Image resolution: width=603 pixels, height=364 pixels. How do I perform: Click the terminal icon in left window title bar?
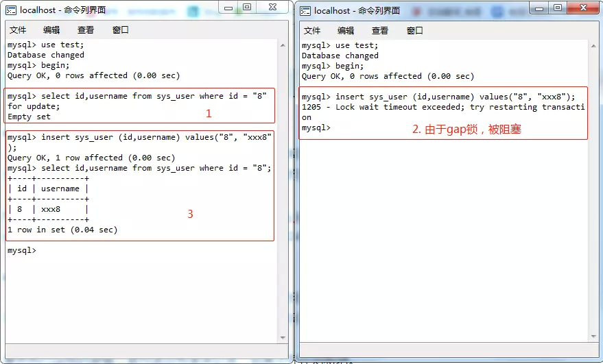[11, 10]
